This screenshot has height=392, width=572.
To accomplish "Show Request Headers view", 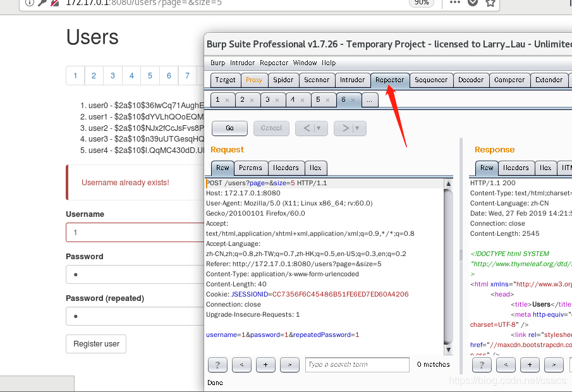I will click(286, 168).
